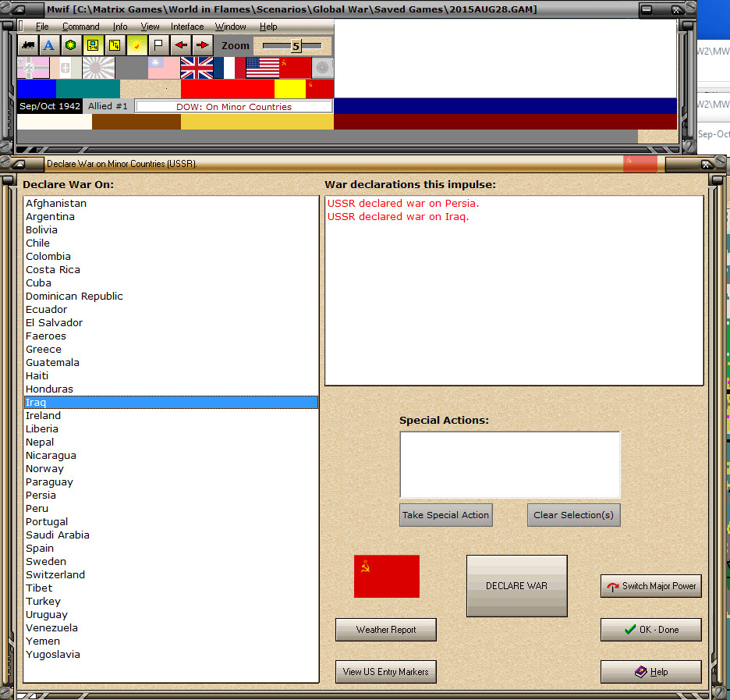The height and width of the screenshot is (700, 730).
Task: Select Spain in the country list
Action: (171, 548)
